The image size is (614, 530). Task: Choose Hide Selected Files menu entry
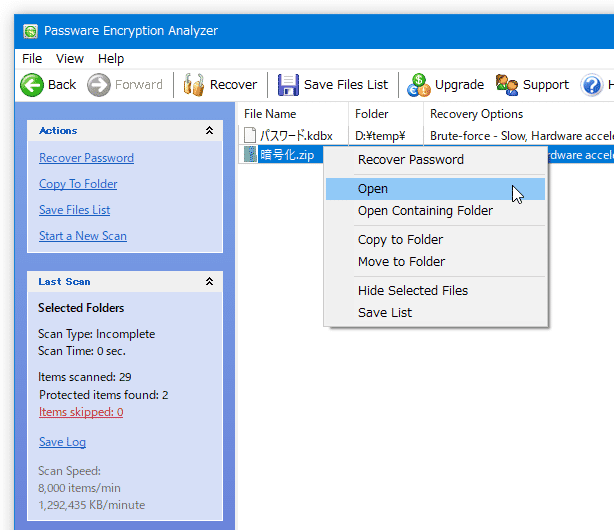(435, 291)
